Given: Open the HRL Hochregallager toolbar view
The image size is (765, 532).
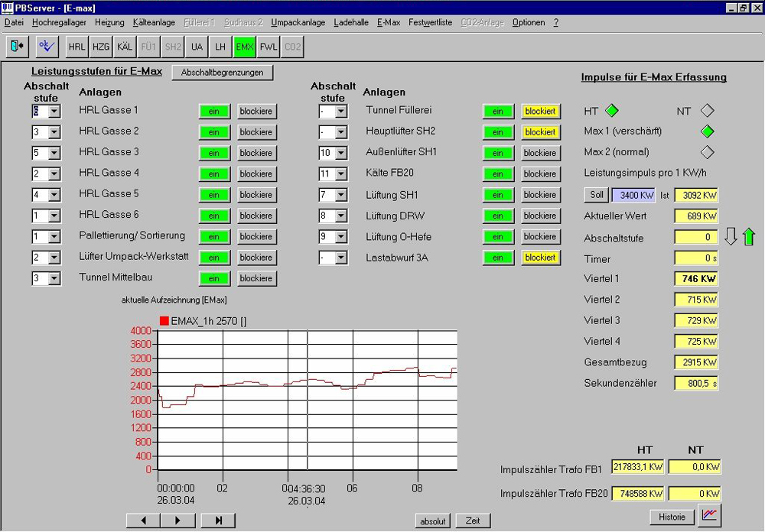Looking at the screenshot, I should (76, 46).
